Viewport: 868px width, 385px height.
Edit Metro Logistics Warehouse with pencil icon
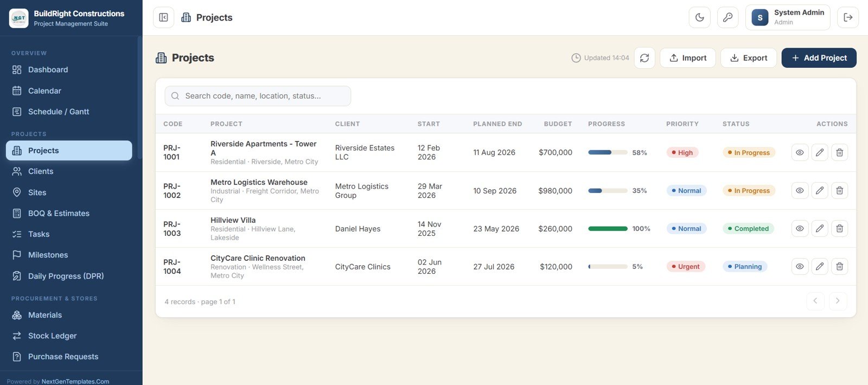820,190
